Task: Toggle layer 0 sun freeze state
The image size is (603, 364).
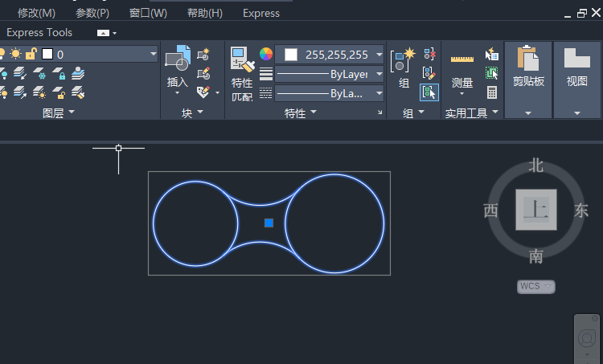Action: coord(15,54)
